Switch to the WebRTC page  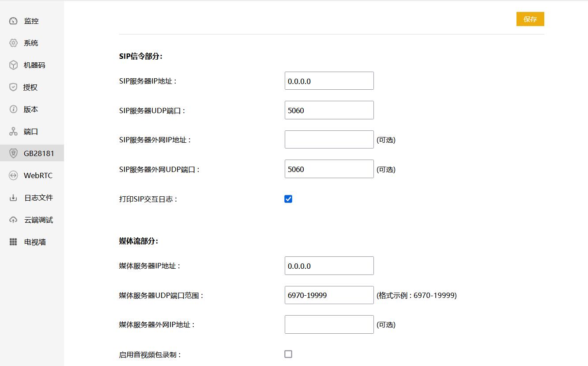pos(32,175)
